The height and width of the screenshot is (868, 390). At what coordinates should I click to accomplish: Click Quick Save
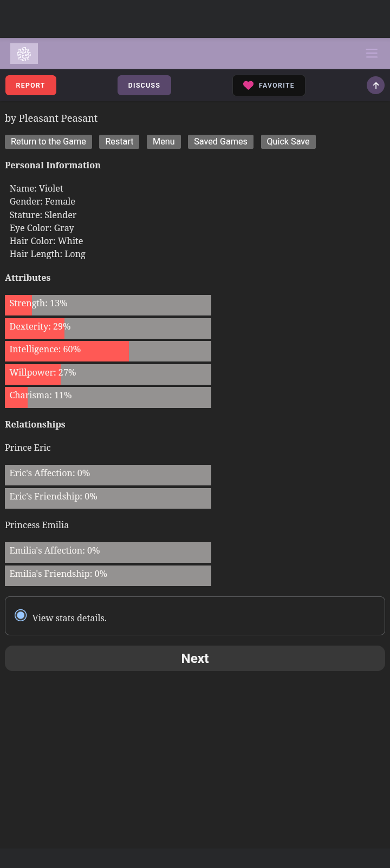pyautogui.click(x=288, y=142)
